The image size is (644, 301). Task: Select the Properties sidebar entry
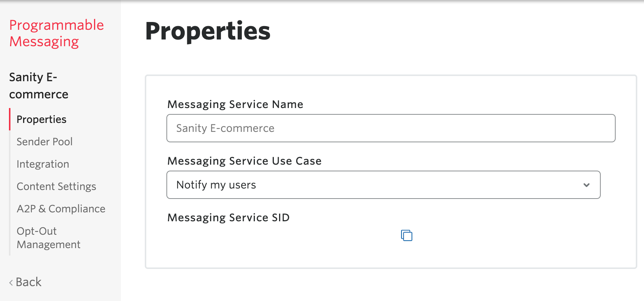(41, 119)
